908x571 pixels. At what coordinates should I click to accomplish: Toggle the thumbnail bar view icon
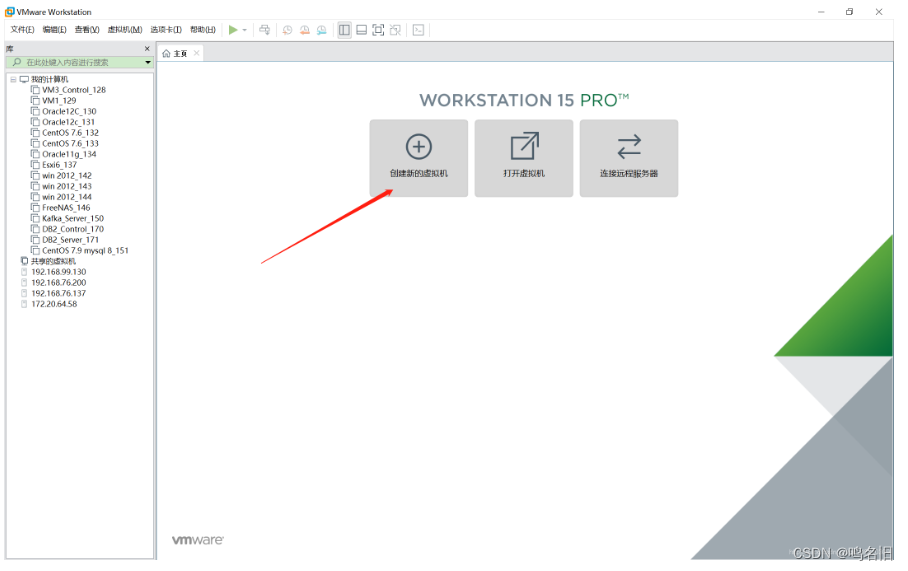361,30
